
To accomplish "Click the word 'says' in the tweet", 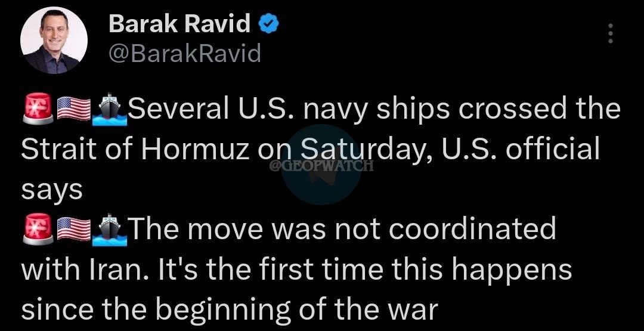I will [51, 190].
